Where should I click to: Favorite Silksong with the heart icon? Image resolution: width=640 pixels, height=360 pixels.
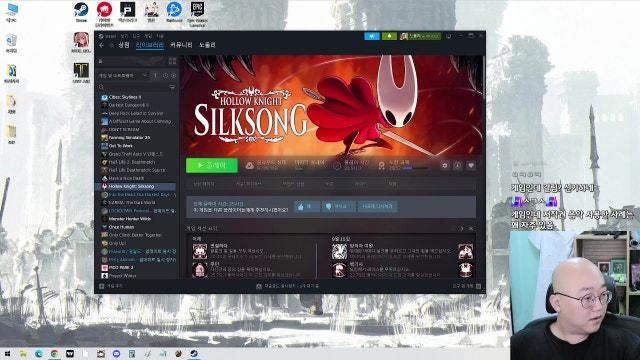point(471,165)
